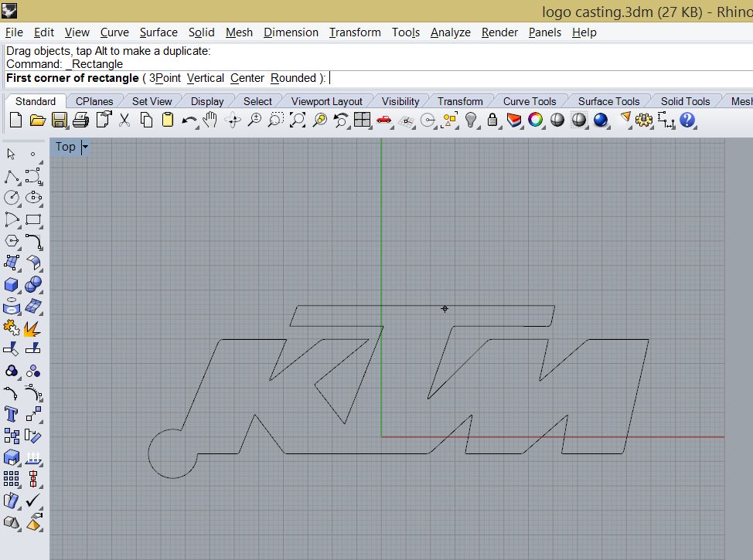Select the Text object T tool

coord(12,414)
